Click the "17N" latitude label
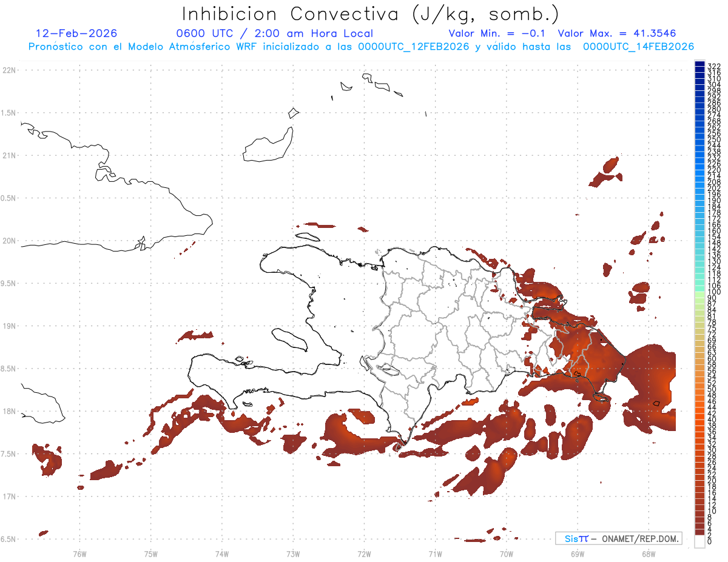 click(x=10, y=497)
